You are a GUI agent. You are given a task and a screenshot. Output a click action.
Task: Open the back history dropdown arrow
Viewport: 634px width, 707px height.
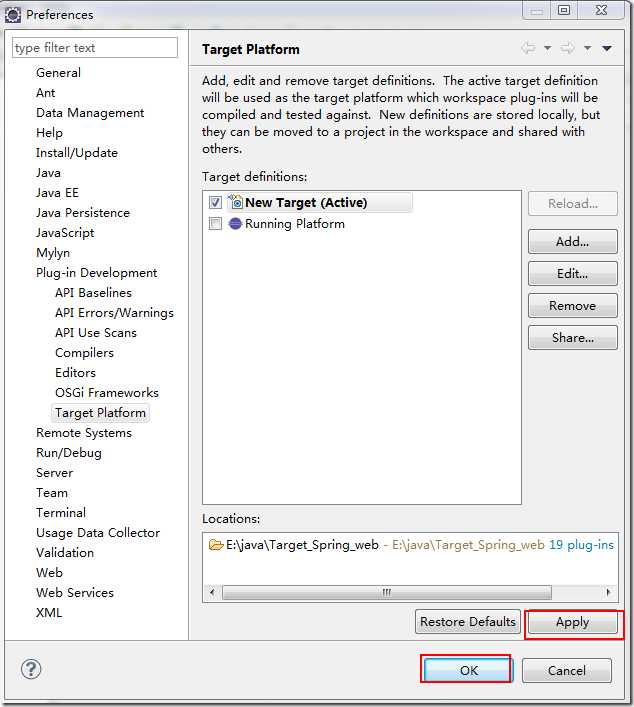click(547, 48)
